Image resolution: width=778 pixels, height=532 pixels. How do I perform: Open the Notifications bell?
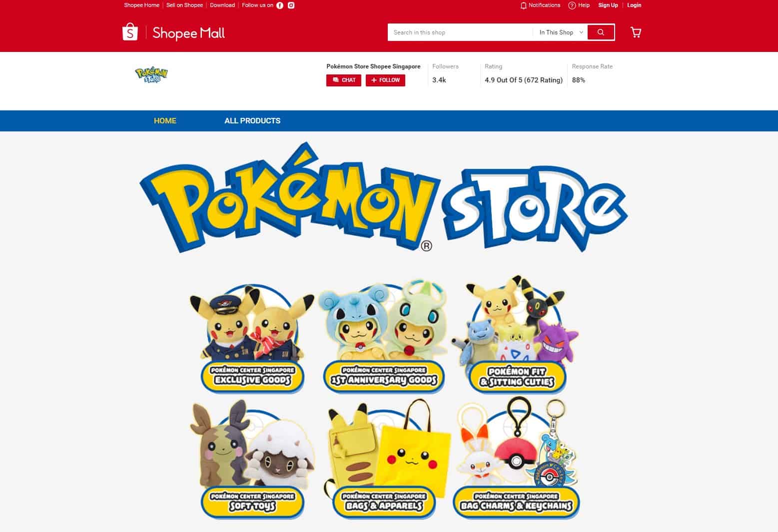click(540, 5)
